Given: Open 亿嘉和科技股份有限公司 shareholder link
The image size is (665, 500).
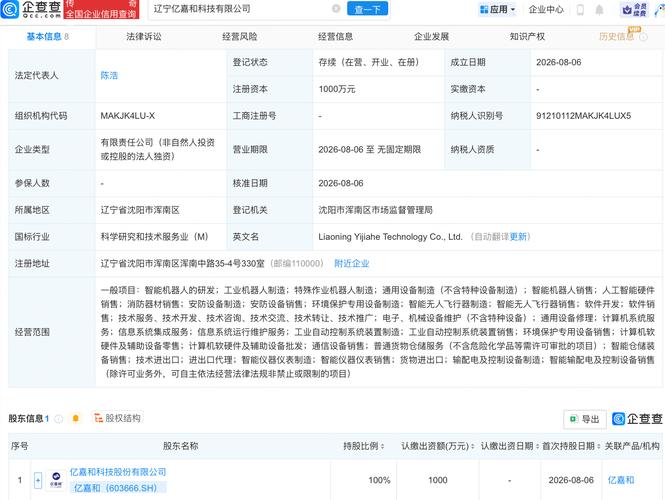Looking at the screenshot, I should (x=118, y=472).
